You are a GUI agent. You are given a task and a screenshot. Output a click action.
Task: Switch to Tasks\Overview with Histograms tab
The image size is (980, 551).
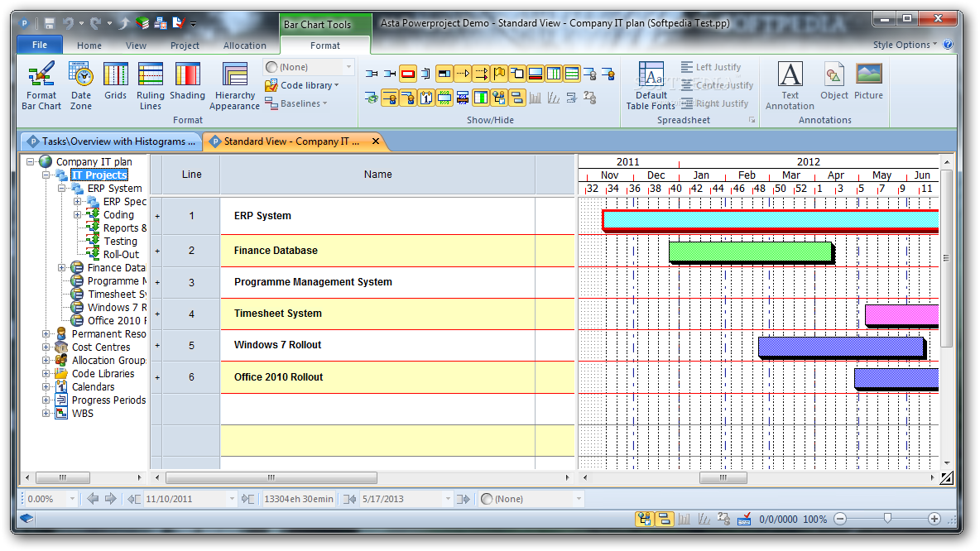pyautogui.click(x=111, y=141)
